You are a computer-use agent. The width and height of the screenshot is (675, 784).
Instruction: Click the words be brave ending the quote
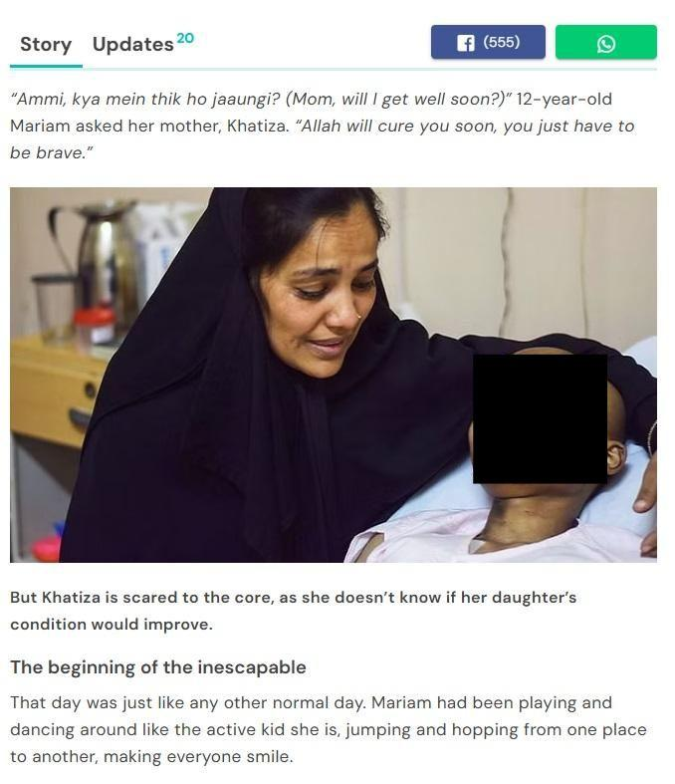(52, 153)
